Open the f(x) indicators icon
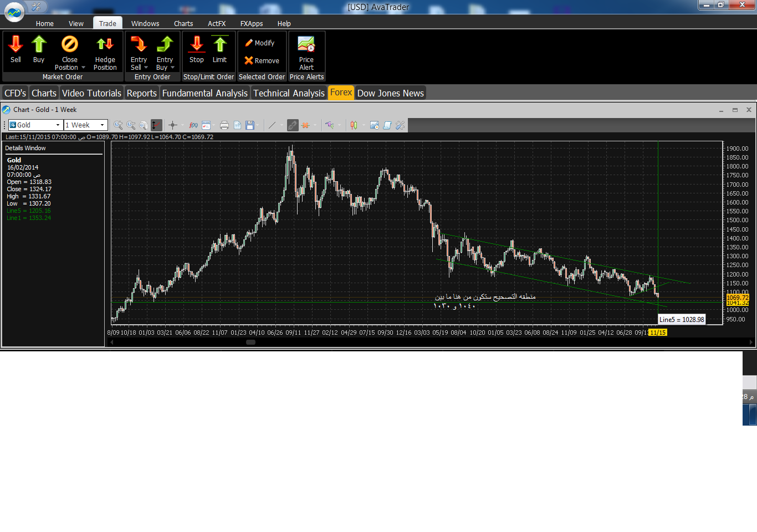Image resolution: width=757 pixels, height=532 pixels. coord(193,125)
